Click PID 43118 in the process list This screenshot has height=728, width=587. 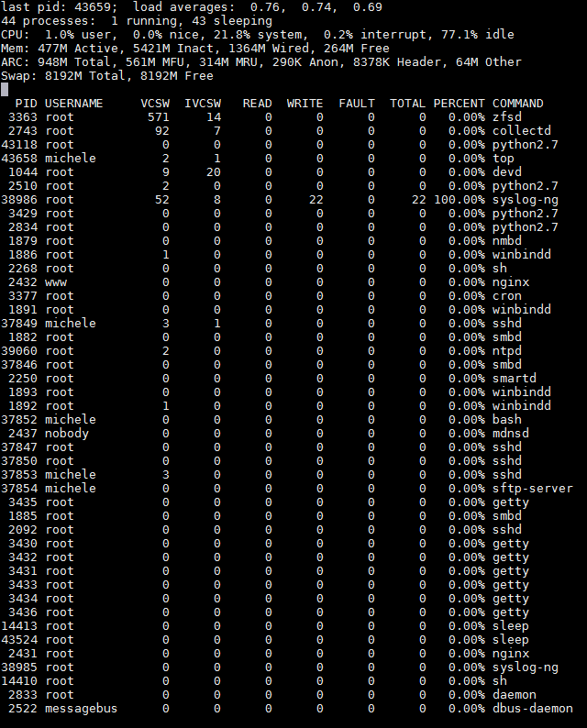[19, 144]
